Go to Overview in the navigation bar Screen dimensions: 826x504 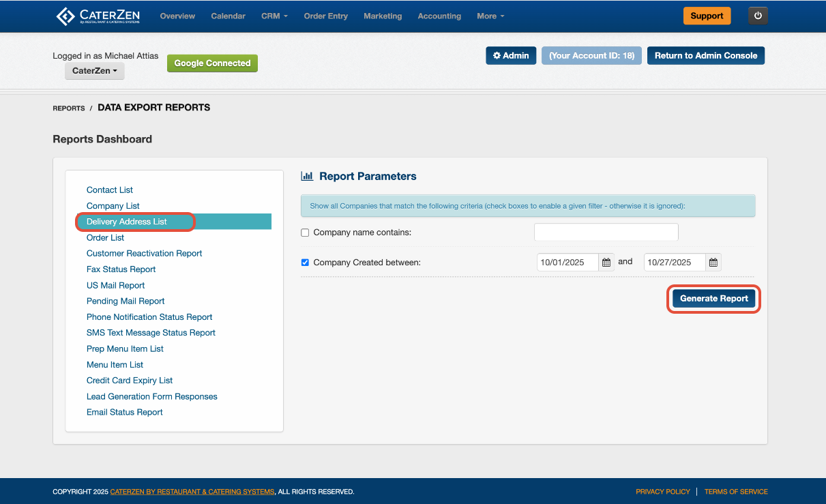pyautogui.click(x=177, y=16)
